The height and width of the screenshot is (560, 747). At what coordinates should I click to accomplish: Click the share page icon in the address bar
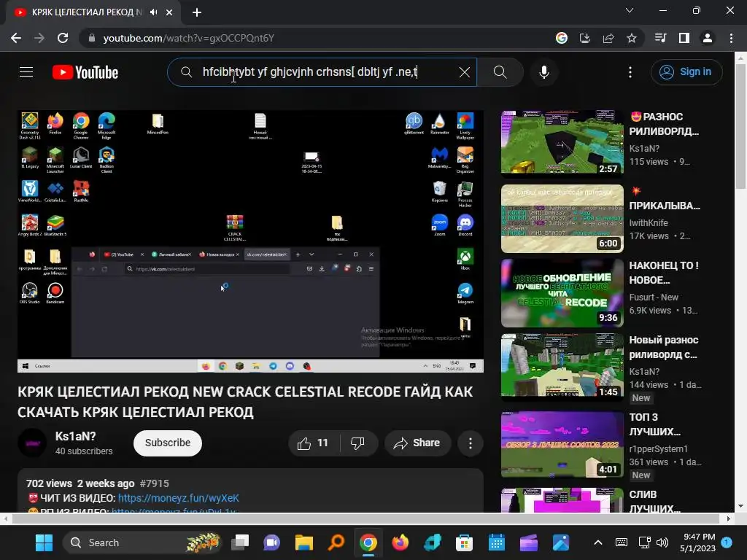(x=608, y=38)
